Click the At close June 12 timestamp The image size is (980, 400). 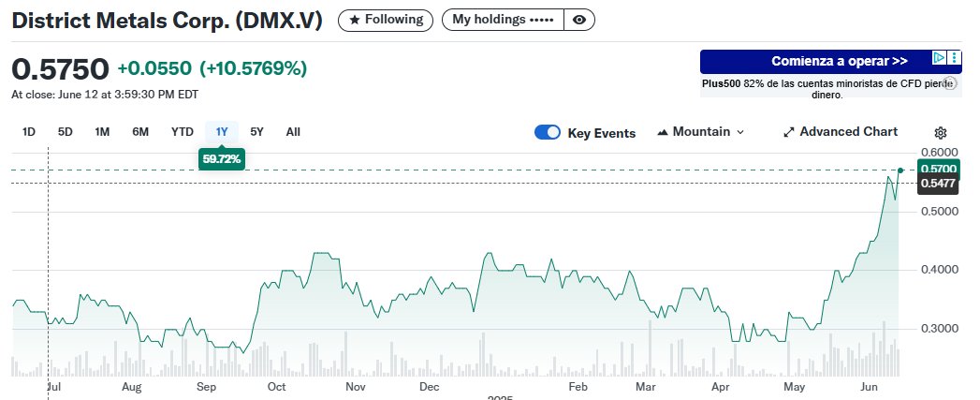click(x=105, y=95)
